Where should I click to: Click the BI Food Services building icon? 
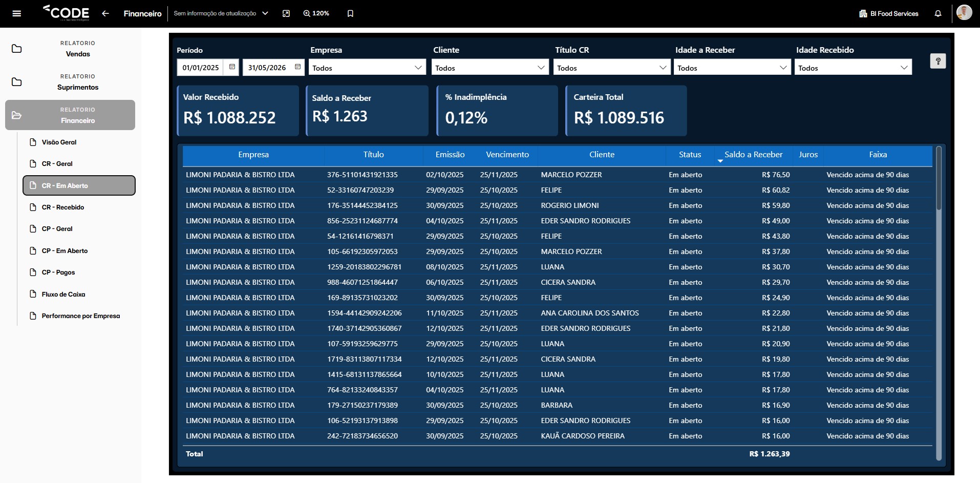(x=863, y=14)
